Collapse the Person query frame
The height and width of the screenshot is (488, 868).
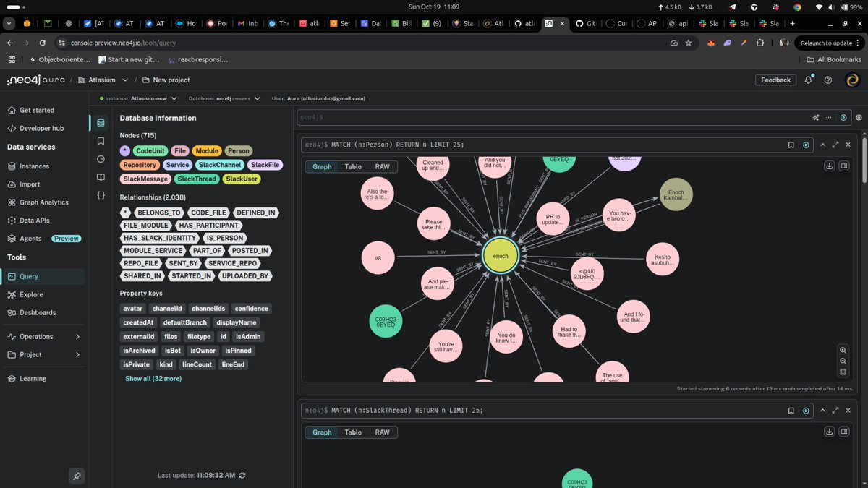coord(822,145)
